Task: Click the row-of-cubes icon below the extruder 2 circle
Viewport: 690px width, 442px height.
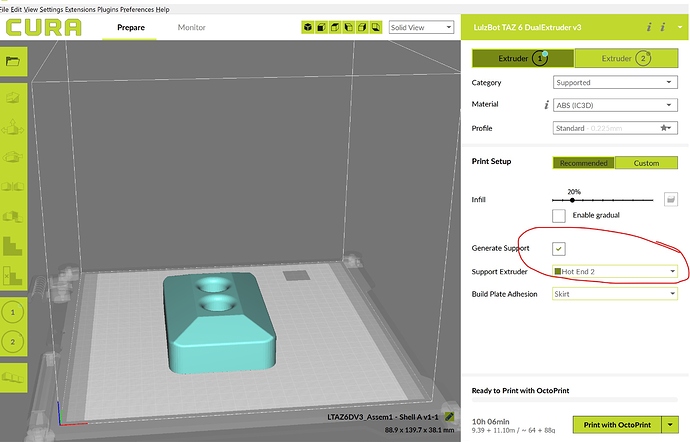Action: click(13, 377)
